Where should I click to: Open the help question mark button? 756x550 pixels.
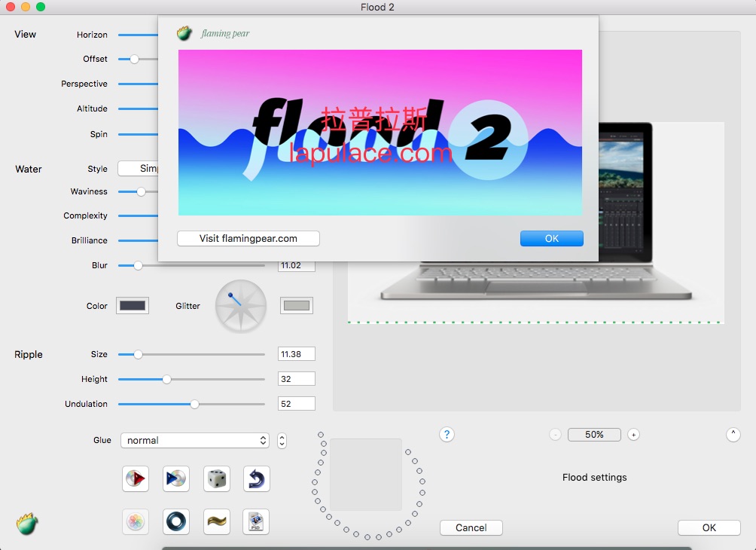[447, 434]
